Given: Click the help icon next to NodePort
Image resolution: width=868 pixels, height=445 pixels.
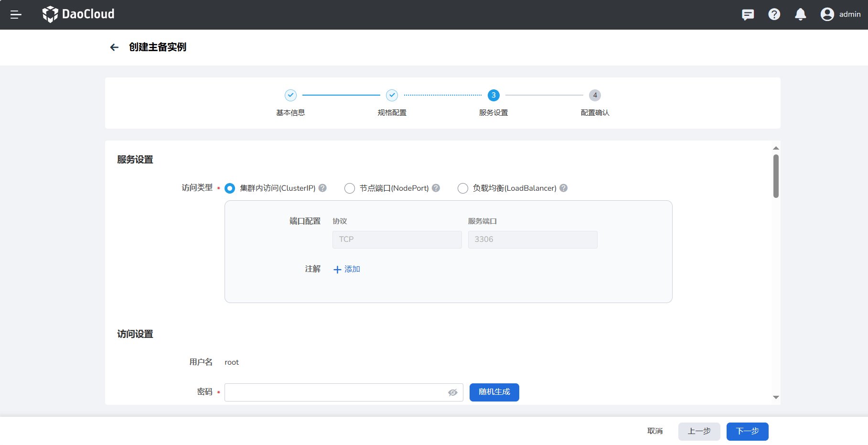Looking at the screenshot, I should 436,188.
